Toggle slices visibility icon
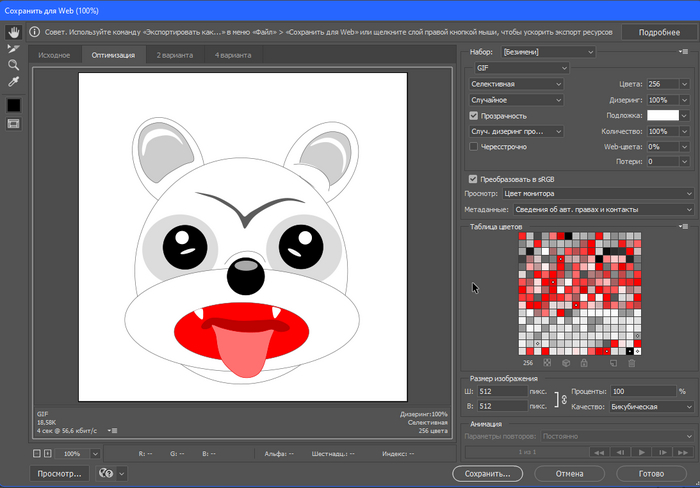Image resolution: width=700 pixels, height=488 pixels. point(14,123)
